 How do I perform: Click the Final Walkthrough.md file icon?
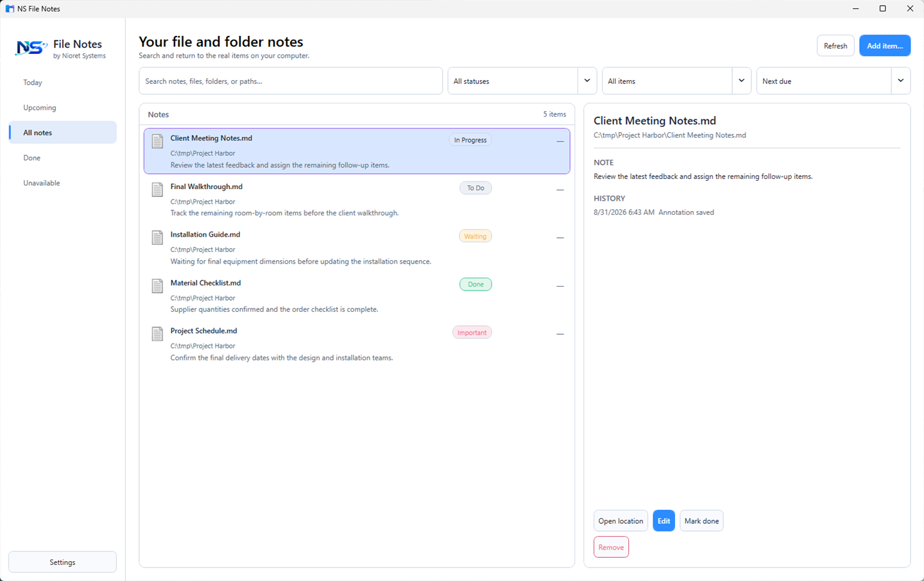coord(157,190)
